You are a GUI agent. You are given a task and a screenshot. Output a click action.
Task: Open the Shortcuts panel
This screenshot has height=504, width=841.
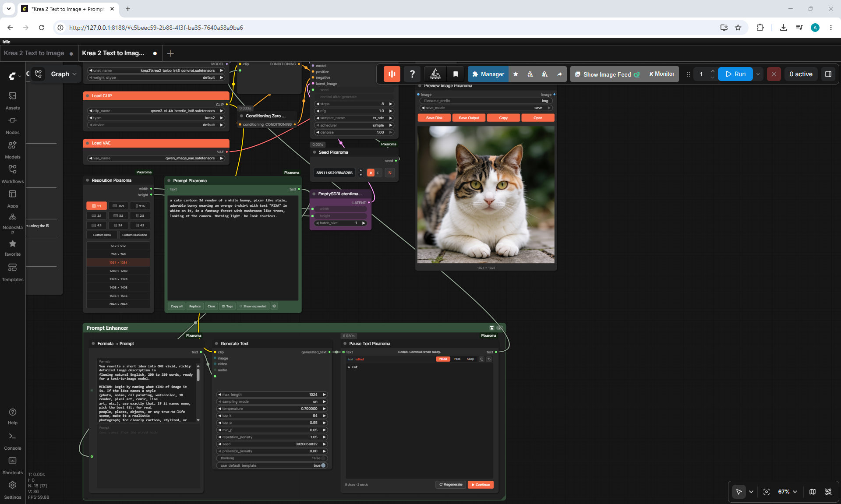point(13,466)
